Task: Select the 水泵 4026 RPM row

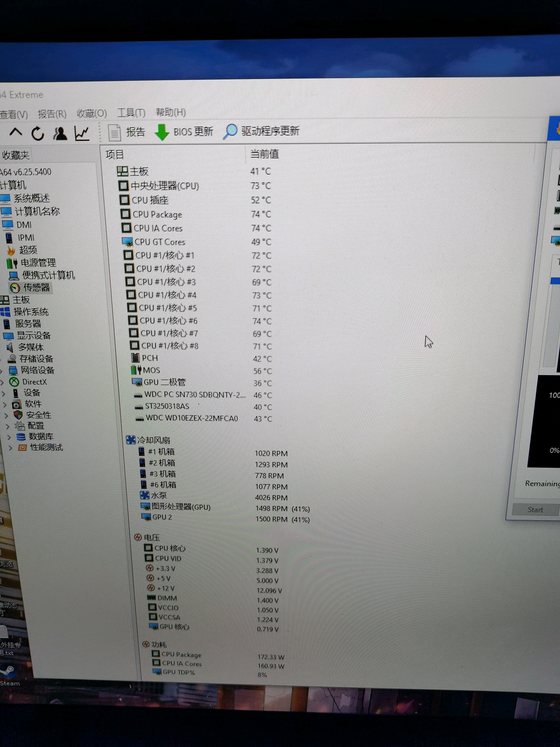Action: [214, 496]
